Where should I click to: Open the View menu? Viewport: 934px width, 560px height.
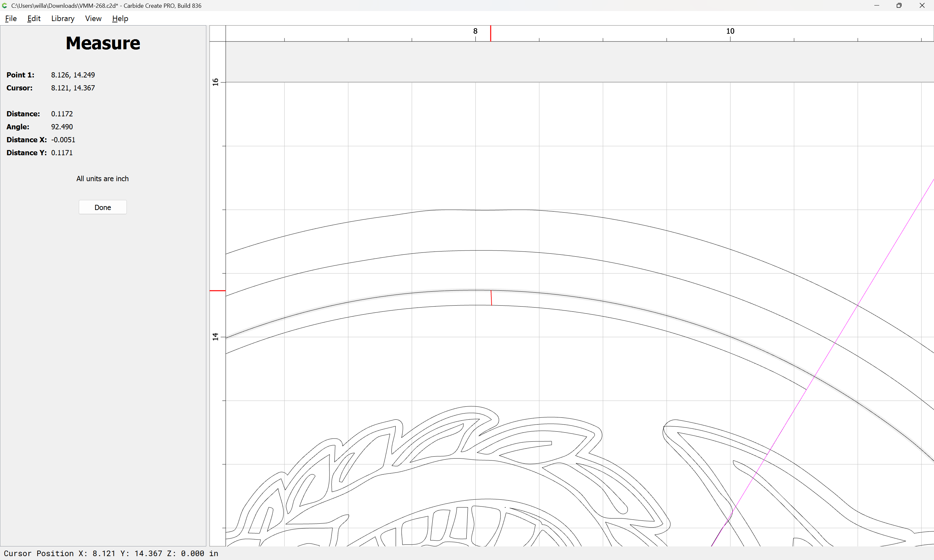93,18
